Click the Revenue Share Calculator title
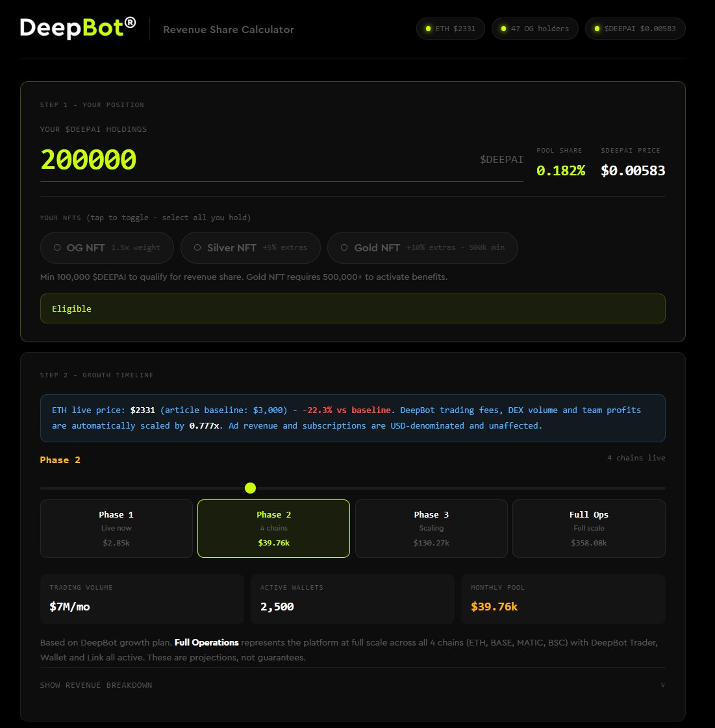This screenshot has width=715, height=728. click(229, 30)
